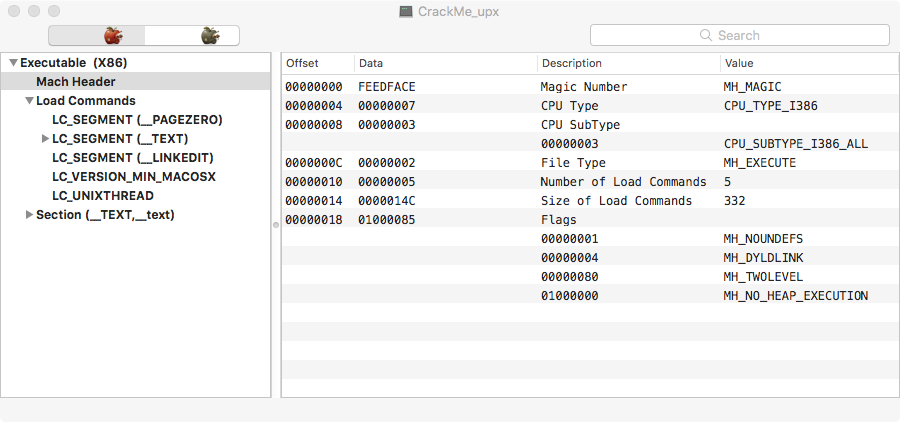Collapse the Executable (X86) tree node
This screenshot has width=900, height=422.
tap(13, 63)
